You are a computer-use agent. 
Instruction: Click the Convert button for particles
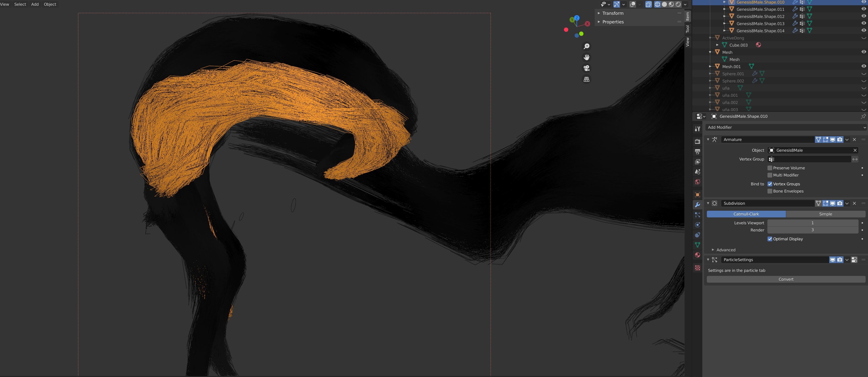click(786, 279)
